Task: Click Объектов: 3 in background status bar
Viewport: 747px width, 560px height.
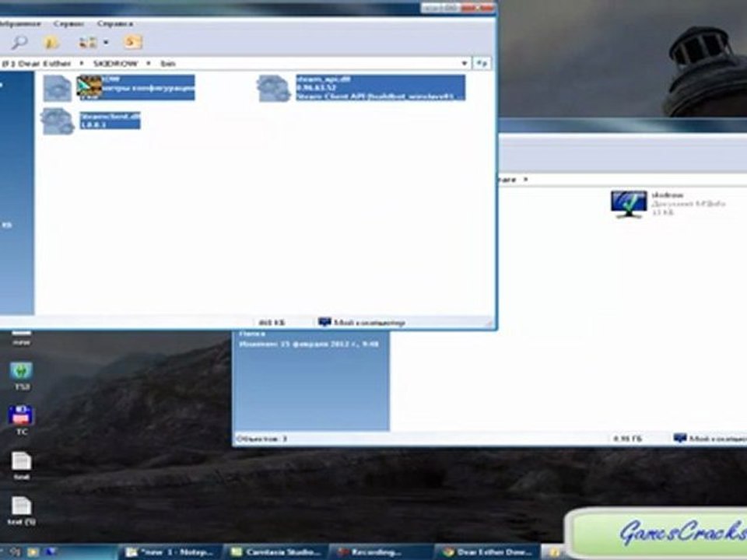Action: click(x=261, y=439)
